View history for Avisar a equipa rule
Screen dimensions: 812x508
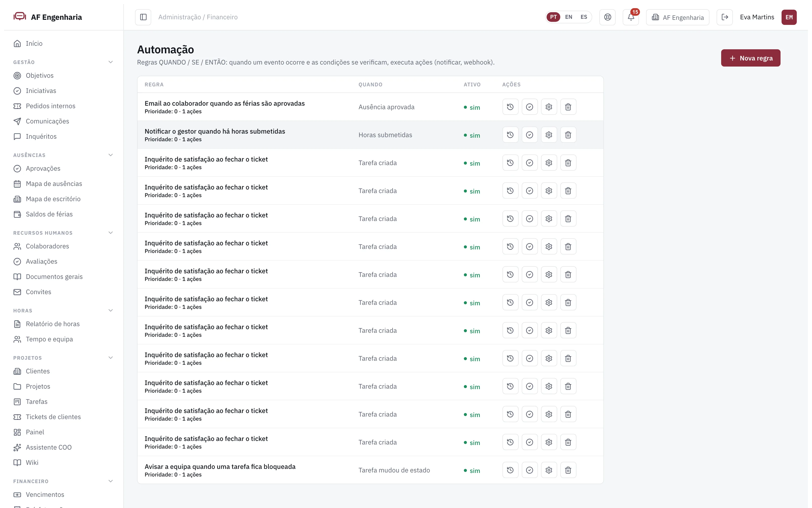point(510,470)
